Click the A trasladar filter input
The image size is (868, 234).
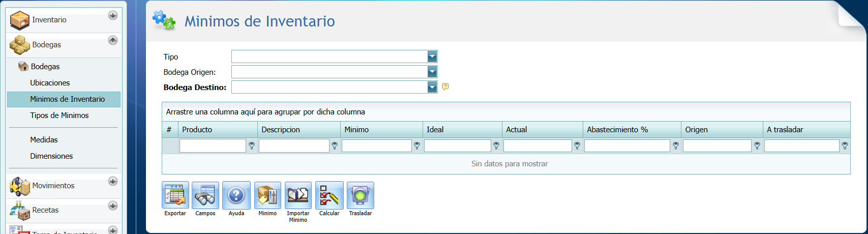(801, 146)
